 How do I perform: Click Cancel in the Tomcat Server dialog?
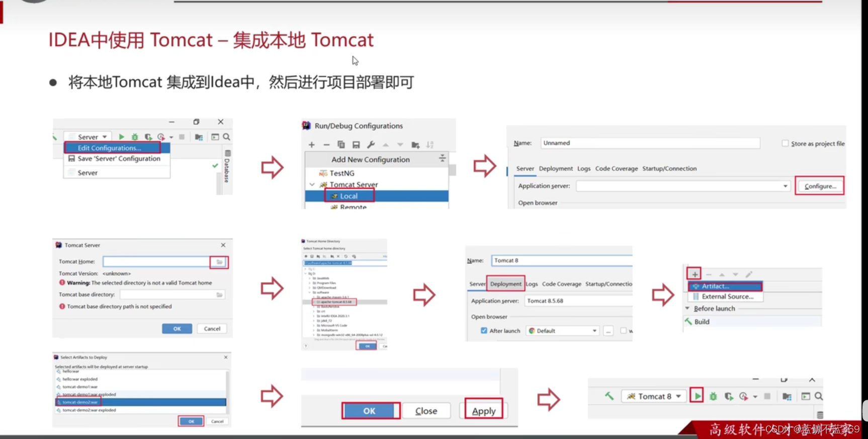(x=212, y=329)
